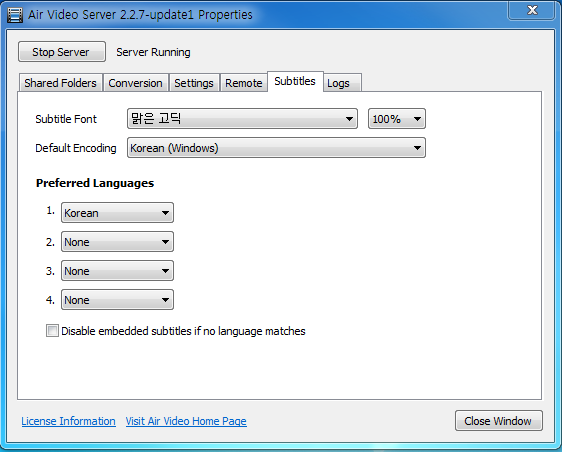Click the Default Encoding label
Image resolution: width=562 pixels, height=452 pixels.
[76, 148]
